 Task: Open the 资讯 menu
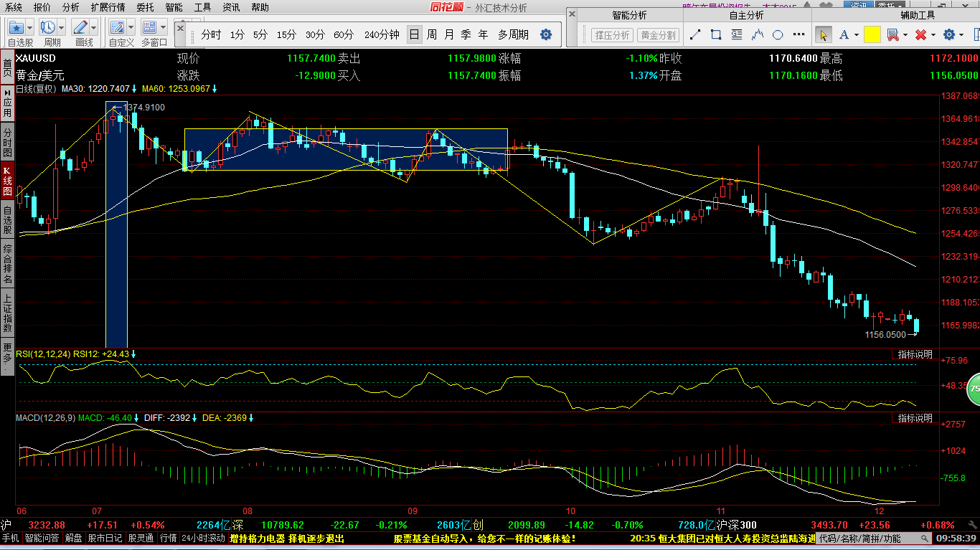coord(231,7)
